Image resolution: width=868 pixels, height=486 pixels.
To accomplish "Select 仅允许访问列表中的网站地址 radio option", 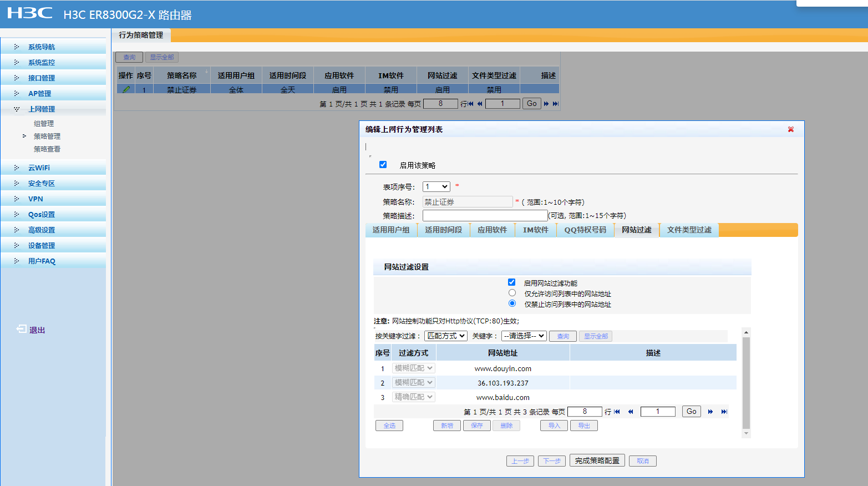I will pos(512,293).
